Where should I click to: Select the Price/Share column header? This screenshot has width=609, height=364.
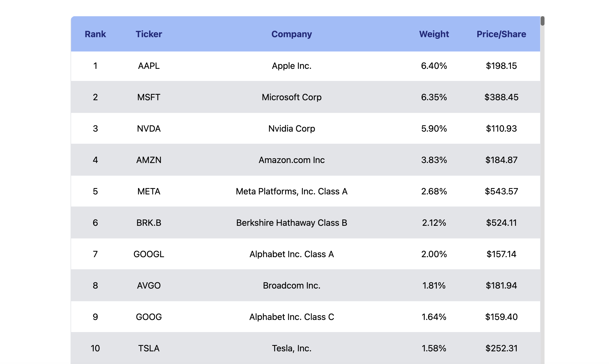(501, 34)
